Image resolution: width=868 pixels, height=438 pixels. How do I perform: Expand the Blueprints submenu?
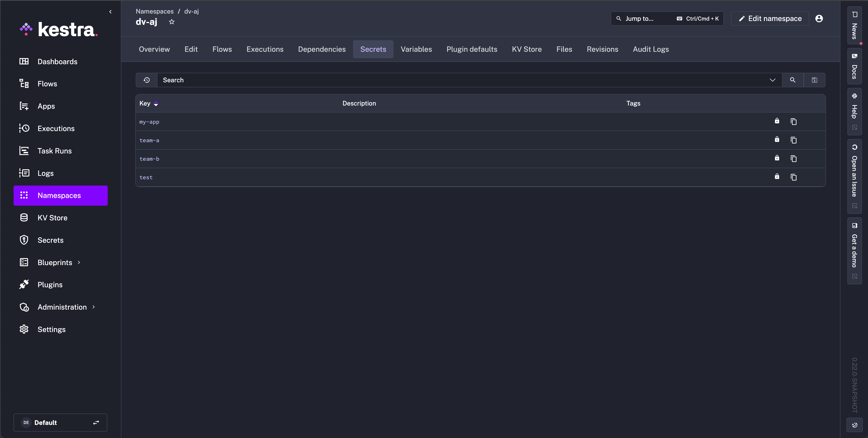click(79, 263)
